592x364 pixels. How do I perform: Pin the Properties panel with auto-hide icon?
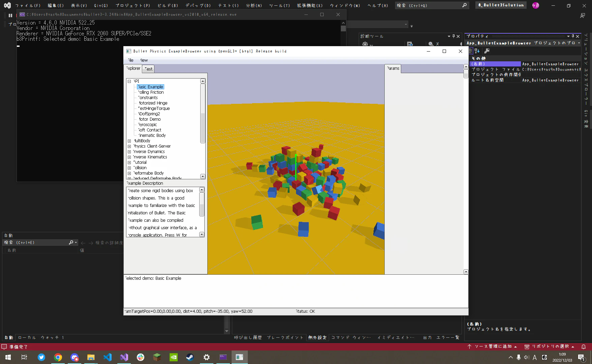point(573,36)
